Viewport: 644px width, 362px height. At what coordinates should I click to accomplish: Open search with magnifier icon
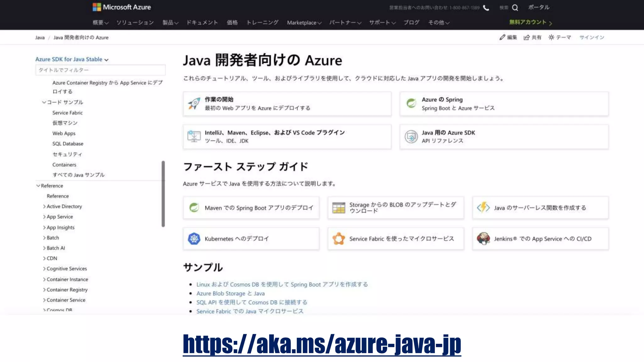coord(515,8)
